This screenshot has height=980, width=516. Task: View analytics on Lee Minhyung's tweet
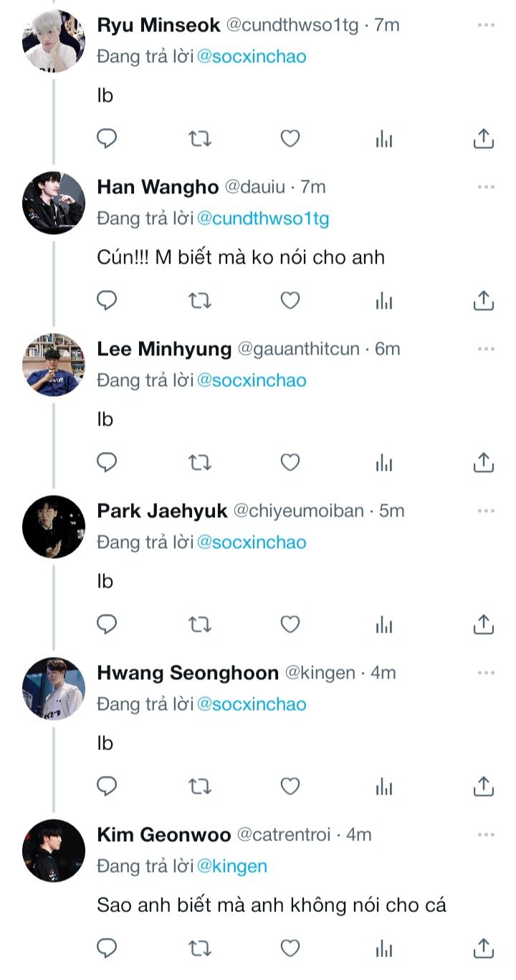click(x=384, y=463)
